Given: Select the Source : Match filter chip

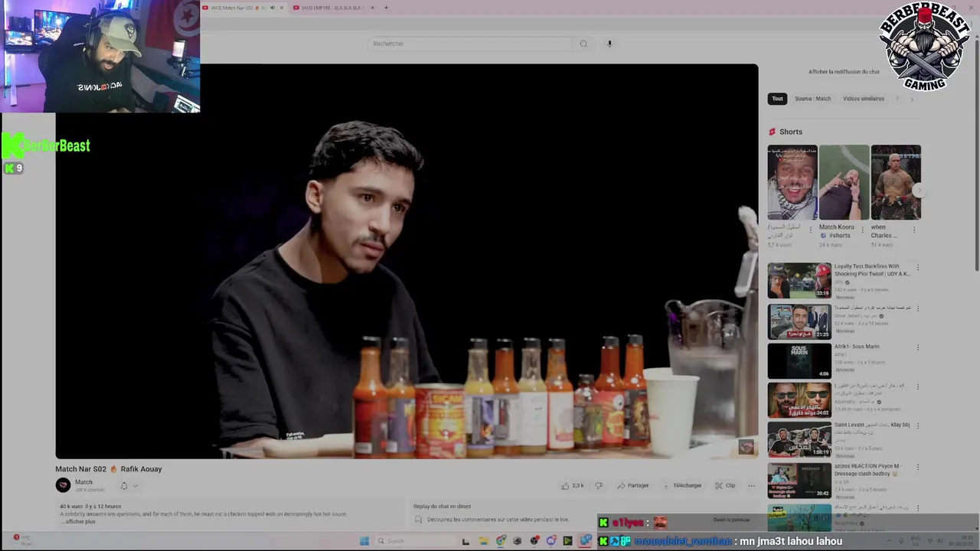Looking at the screenshot, I should pos(812,99).
